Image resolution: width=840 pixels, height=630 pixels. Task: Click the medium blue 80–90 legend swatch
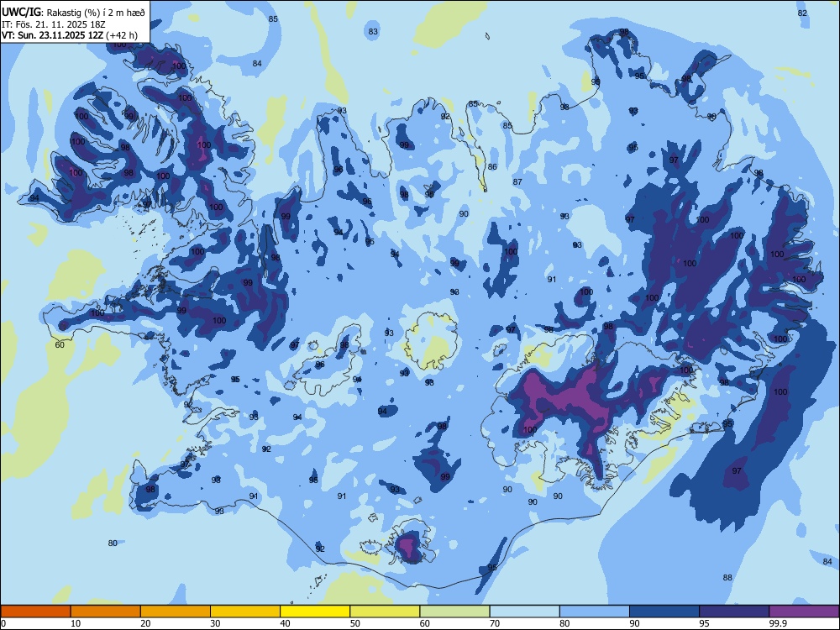coord(595,612)
